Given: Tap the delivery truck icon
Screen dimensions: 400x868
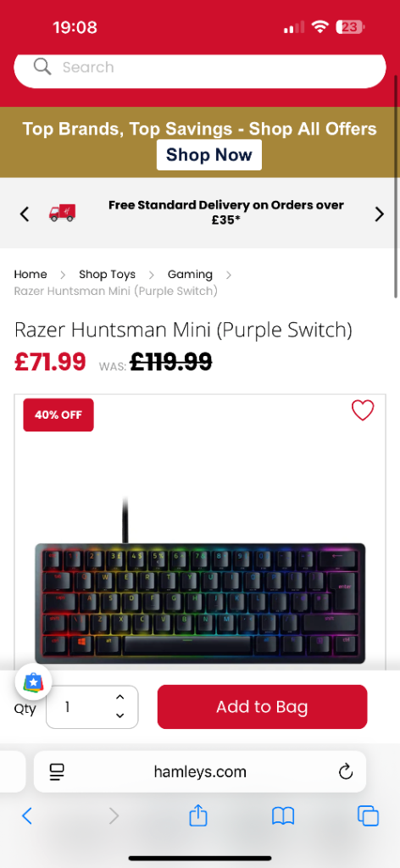Looking at the screenshot, I should click(x=62, y=213).
